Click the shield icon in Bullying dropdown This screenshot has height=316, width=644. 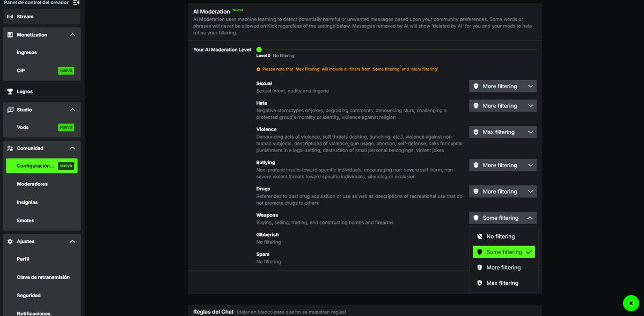[476, 166]
